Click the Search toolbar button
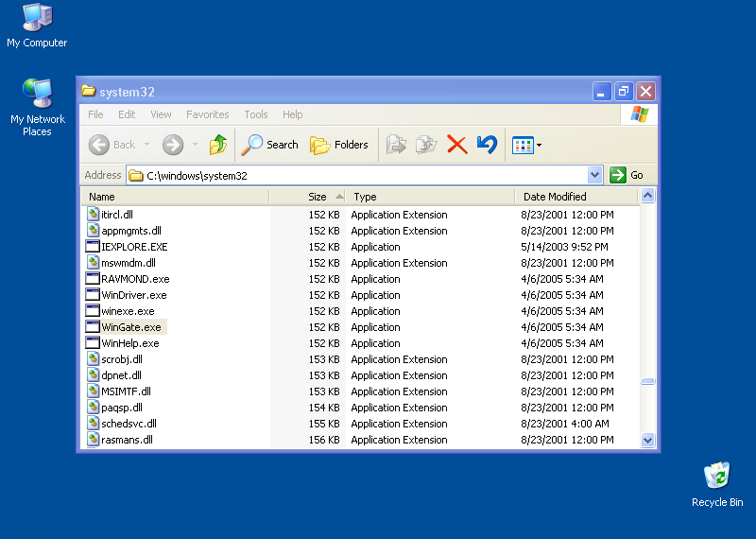Screen dimensions: 756x539 tap(270, 145)
